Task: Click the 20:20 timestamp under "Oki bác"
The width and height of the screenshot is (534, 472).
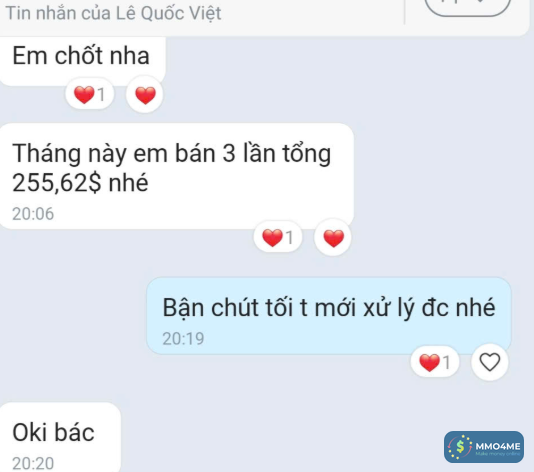Action: [33, 463]
